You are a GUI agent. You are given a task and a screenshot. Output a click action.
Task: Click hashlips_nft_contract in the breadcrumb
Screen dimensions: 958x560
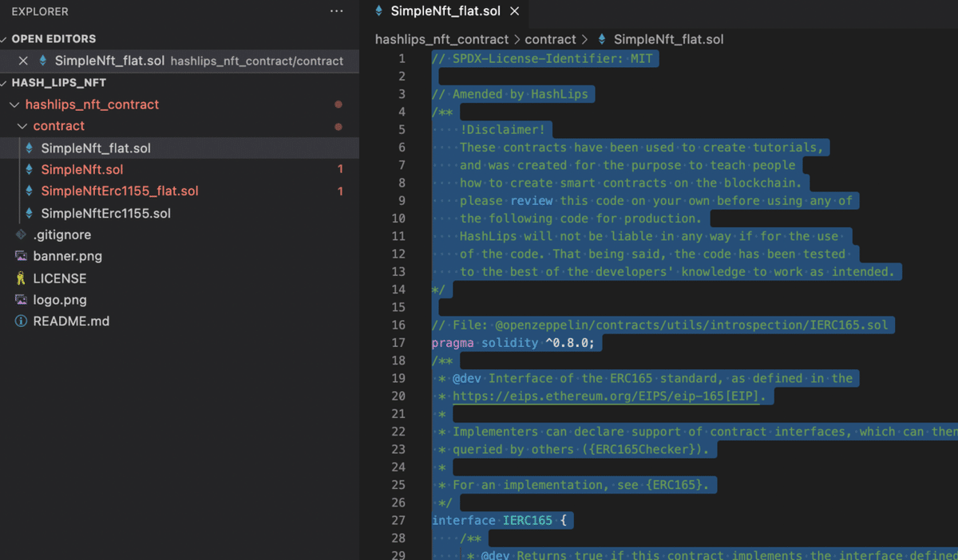coord(441,39)
